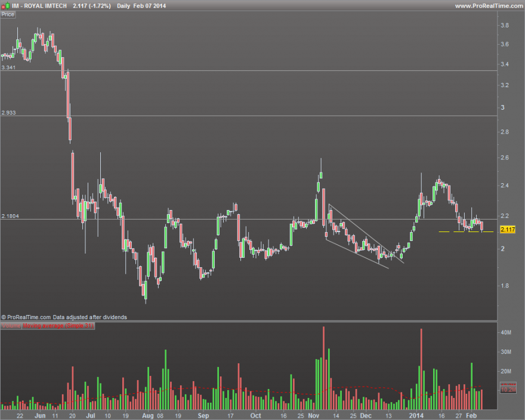The width and height of the screenshot is (525, 420).
Task: Select the horizontal line labeled 3.341
Action: (x=248, y=70)
